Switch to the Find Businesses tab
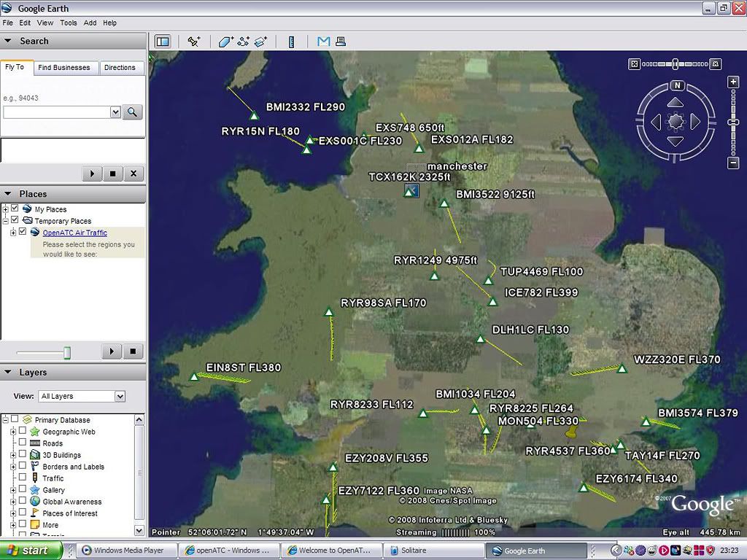The image size is (747, 560). point(64,68)
